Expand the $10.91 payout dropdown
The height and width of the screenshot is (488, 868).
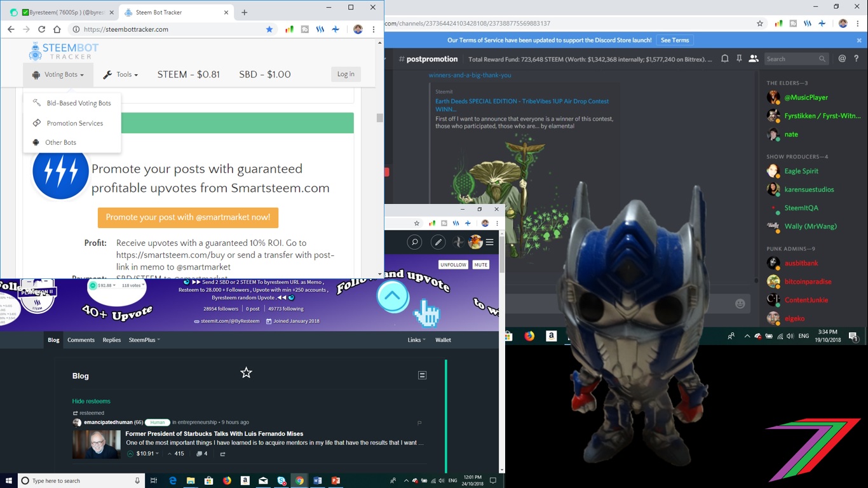pos(147,454)
